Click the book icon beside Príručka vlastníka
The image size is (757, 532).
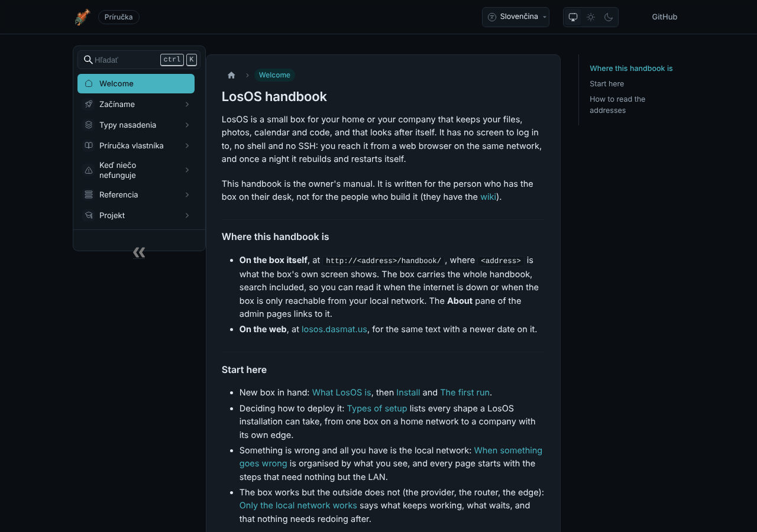point(89,145)
